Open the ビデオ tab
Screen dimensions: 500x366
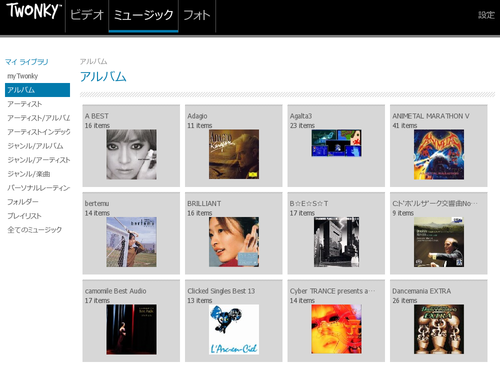[87, 15]
